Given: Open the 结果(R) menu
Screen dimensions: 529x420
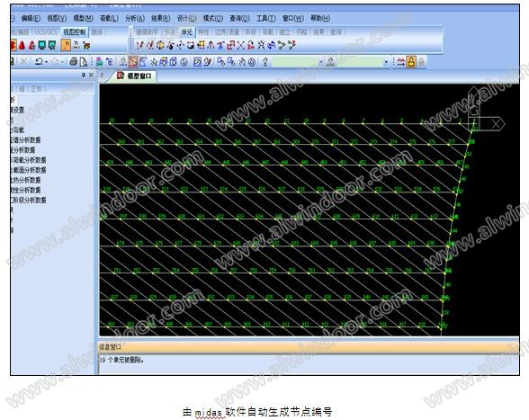Looking at the screenshot, I should tap(160, 18).
